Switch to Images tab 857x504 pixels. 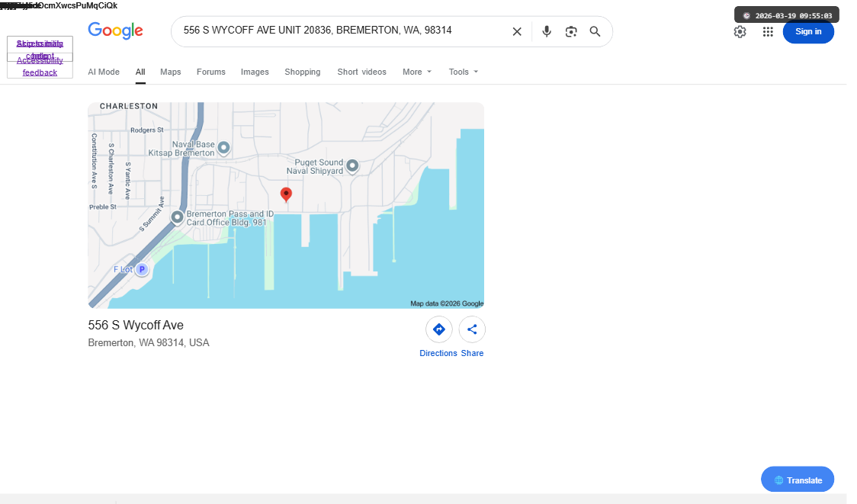(255, 72)
